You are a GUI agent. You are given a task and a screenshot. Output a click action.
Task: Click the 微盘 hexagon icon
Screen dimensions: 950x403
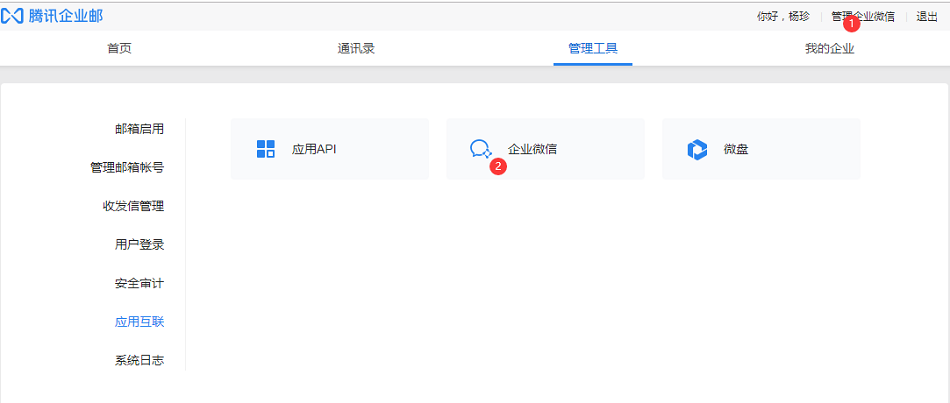697,149
